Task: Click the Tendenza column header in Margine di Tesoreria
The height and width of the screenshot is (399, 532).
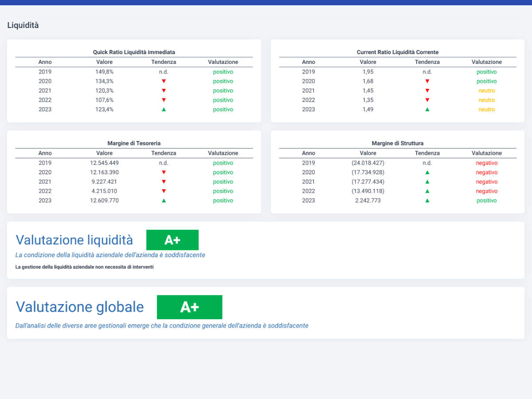Action: (164, 153)
